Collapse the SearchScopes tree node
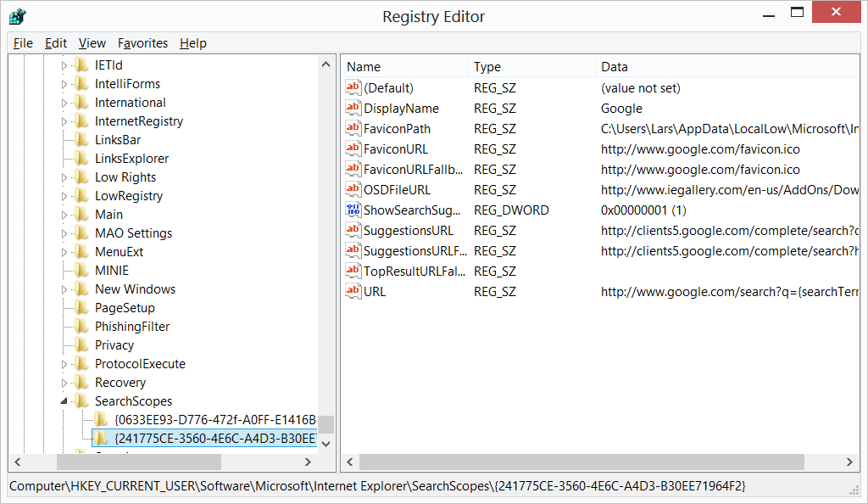Screen dimensions: 868x504 click(64, 401)
